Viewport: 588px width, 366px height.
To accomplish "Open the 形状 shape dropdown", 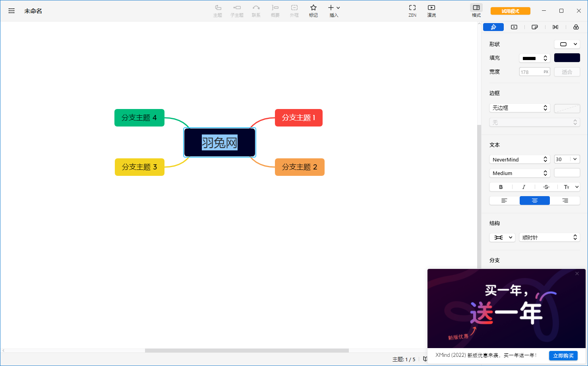I will coord(567,44).
